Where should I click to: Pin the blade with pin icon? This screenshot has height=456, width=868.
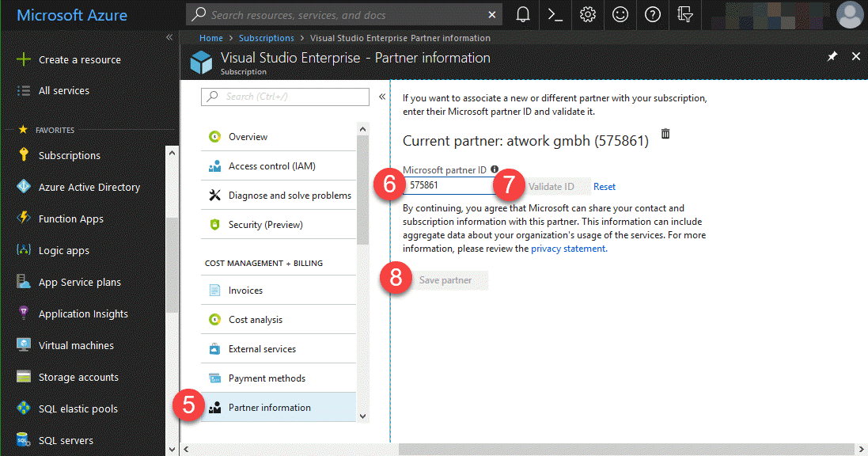pos(832,57)
